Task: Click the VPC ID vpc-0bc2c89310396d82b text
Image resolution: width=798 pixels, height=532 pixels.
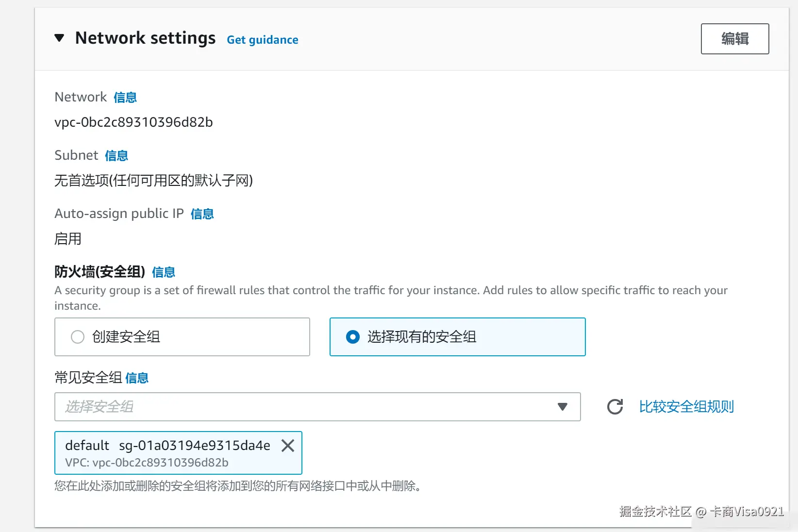Action: click(133, 122)
